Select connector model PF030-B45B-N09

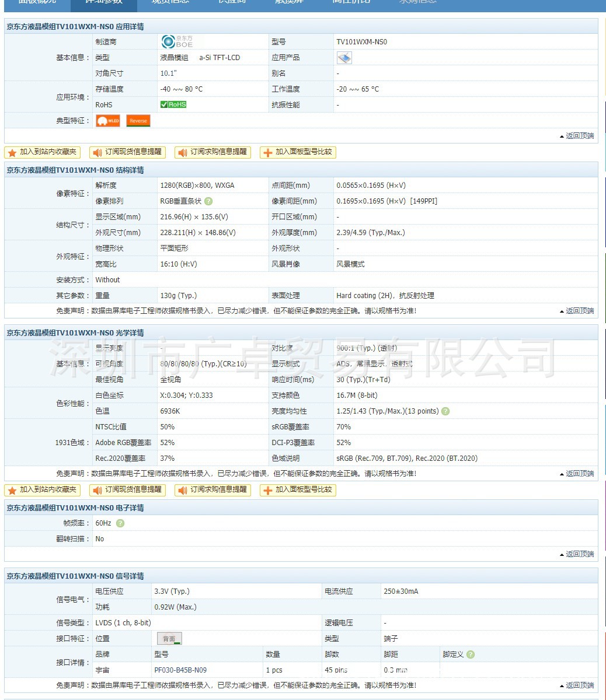click(x=180, y=670)
